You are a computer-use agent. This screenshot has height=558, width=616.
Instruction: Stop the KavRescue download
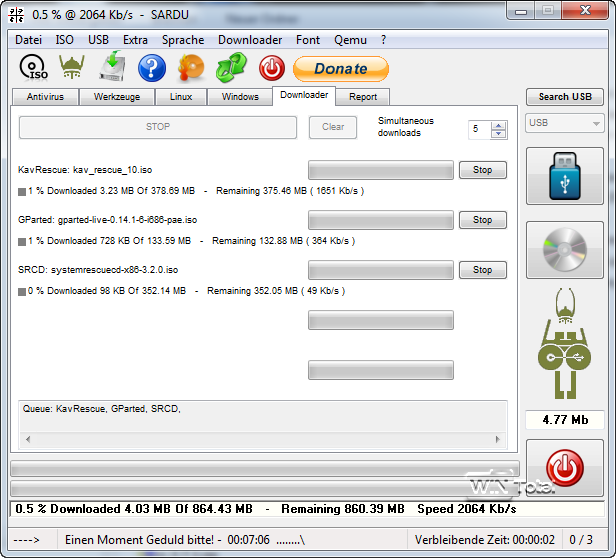(x=482, y=170)
